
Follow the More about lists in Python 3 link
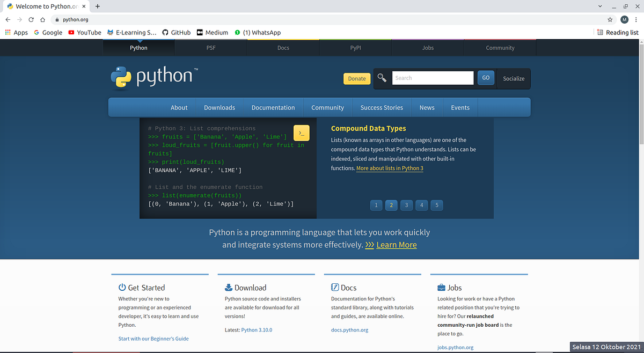pyautogui.click(x=390, y=168)
